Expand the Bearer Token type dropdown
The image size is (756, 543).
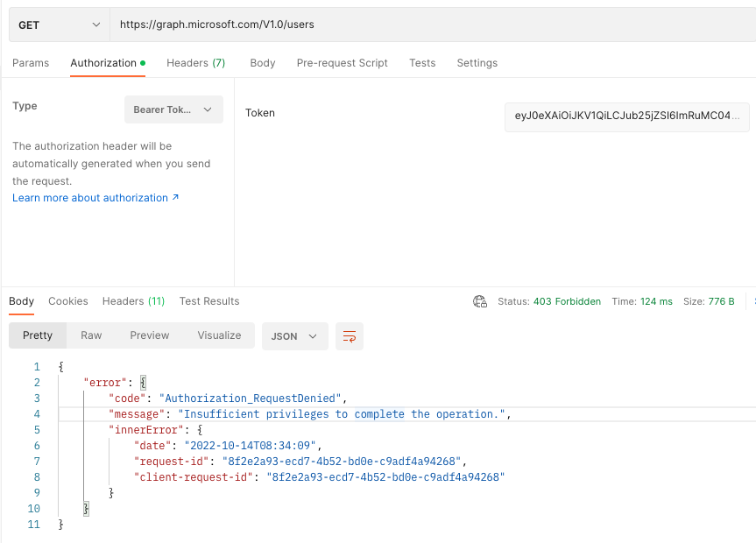[173, 109]
